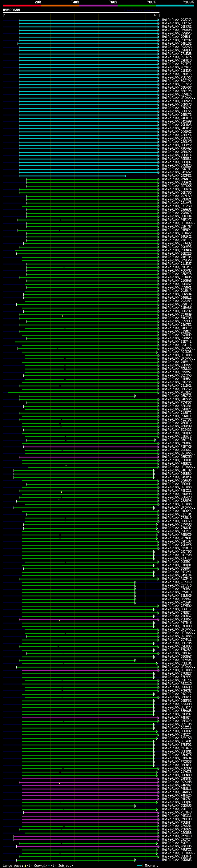Open the UniRef100_B4CZD5 hit label

coord(177,318)
